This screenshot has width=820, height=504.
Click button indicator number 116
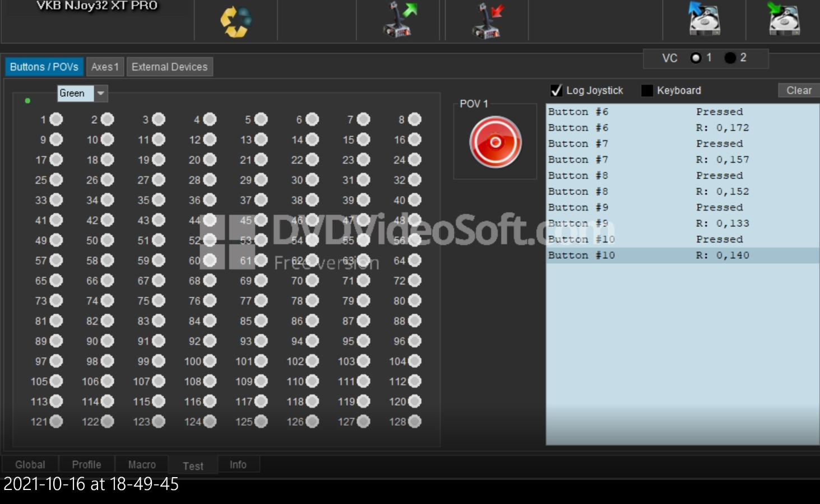(210, 402)
